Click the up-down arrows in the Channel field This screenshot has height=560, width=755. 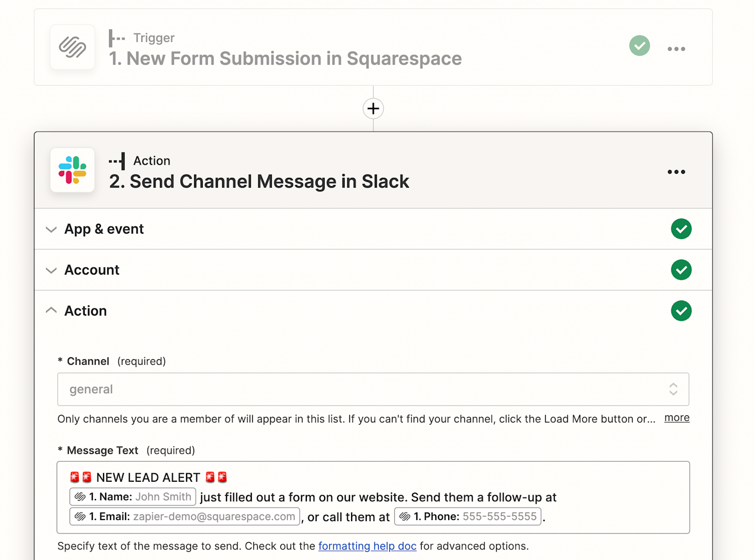pyautogui.click(x=673, y=390)
